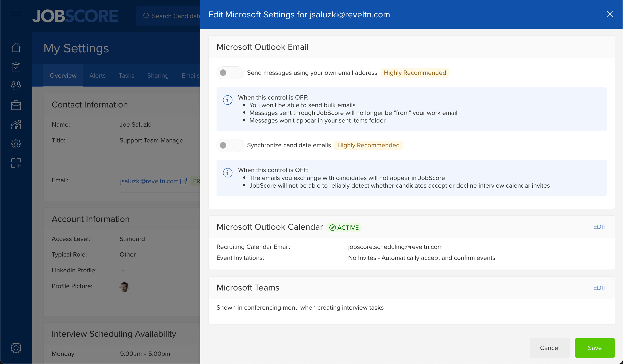Open Jobs via the briefcase icon
Screen dimensions: 623x364
[x=16, y=105]
